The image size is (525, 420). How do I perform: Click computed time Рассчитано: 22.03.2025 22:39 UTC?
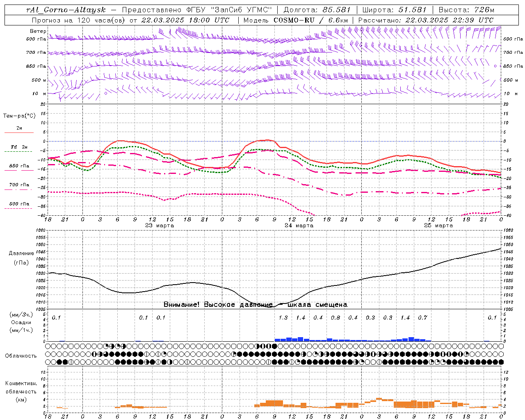point(426,20)
